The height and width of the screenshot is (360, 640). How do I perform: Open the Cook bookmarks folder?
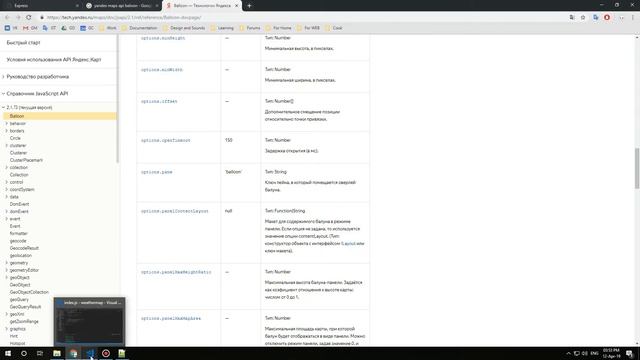pyautogui.click(x=333, y=28)
